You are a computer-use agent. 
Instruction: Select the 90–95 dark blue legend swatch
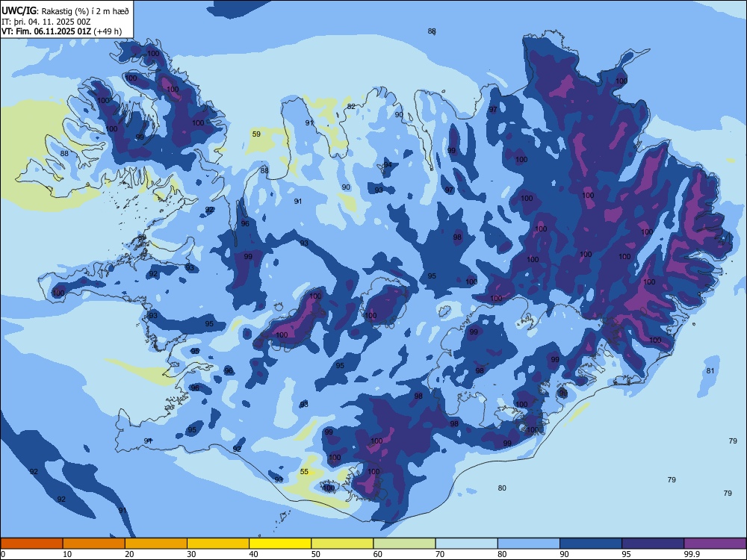[x=591, y=544]
